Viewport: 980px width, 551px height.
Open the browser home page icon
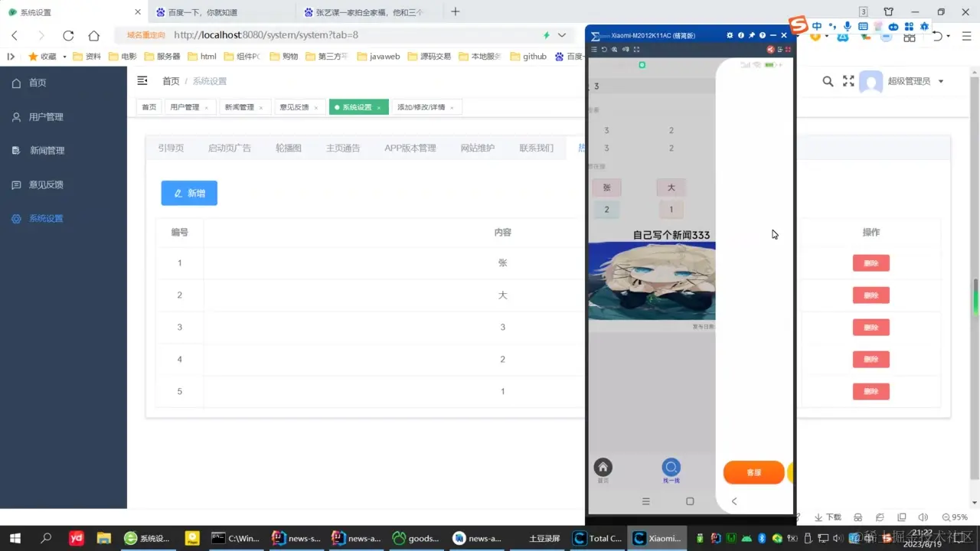(x=93, y=35)
